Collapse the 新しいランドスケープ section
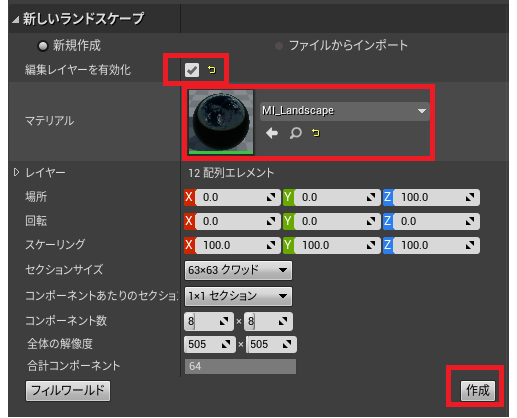 click(x=15, y=20)
